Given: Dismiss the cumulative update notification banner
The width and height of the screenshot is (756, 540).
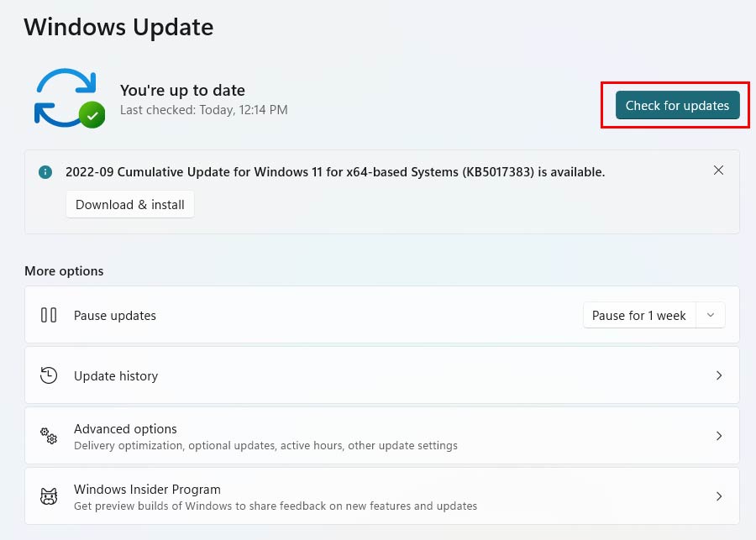Looking at the screenshot, I should [x=718, y=170].
